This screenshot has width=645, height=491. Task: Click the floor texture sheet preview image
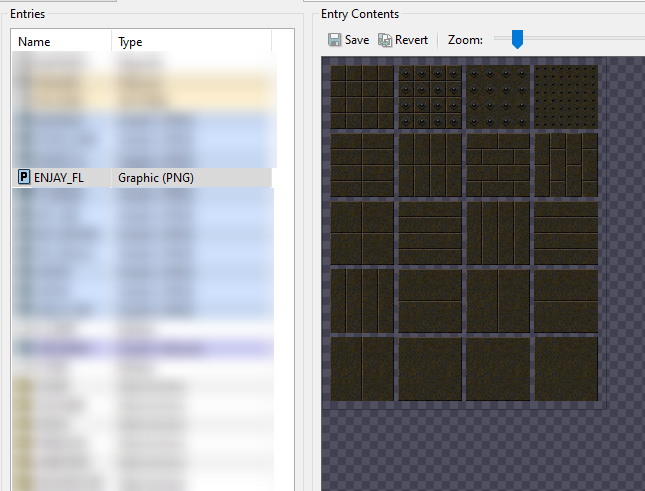464,233
